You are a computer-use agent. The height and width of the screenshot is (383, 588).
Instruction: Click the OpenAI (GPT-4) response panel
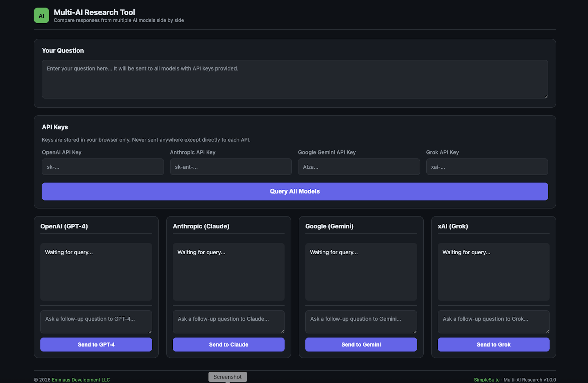pos(96,272)
